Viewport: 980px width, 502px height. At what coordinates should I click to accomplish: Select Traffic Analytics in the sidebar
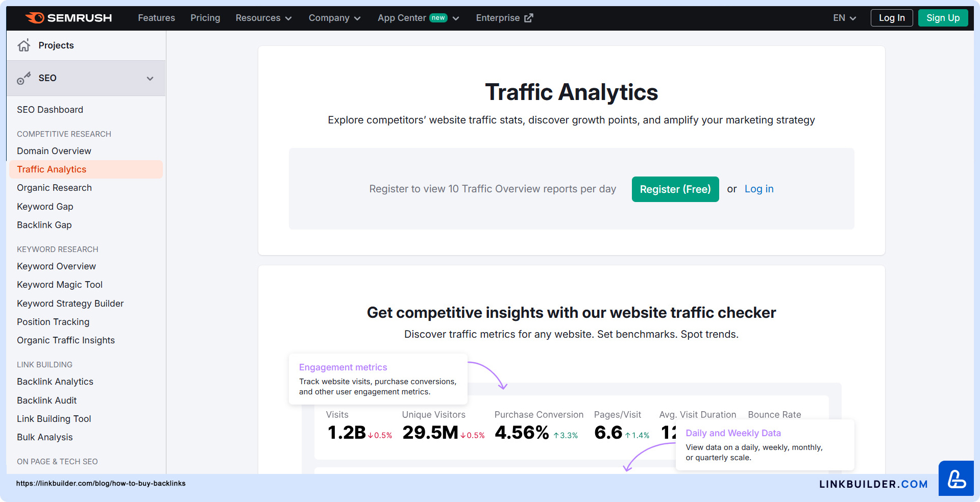tap(86, 169)
